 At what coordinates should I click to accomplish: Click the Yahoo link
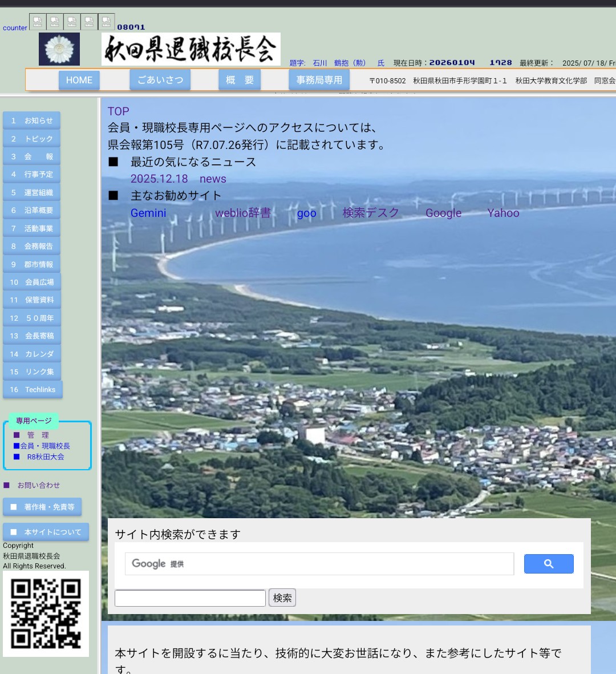[x=503, y=213]
